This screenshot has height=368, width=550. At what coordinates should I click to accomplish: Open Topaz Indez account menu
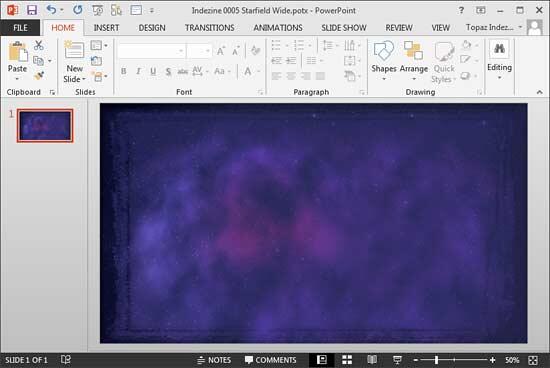(x=494, y=27)
